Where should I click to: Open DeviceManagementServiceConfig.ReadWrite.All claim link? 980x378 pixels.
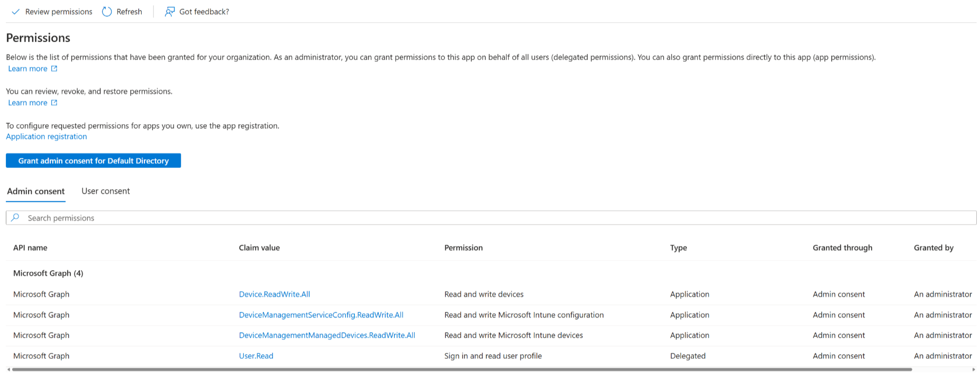[x=321, y=315]
